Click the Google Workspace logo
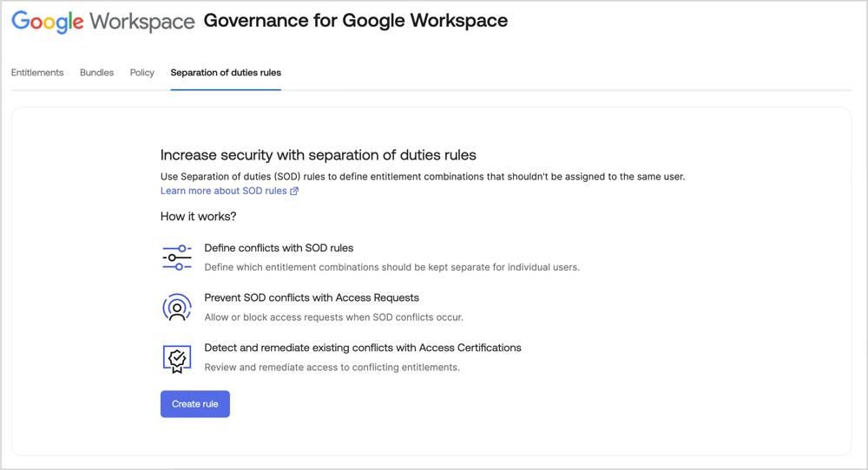 [x=103, y=23]
